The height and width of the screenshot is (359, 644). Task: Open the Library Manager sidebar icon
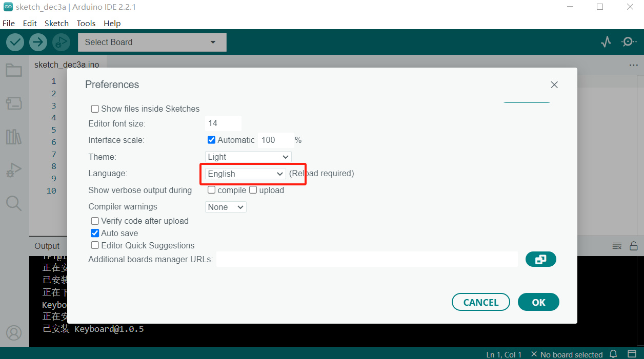14,137
